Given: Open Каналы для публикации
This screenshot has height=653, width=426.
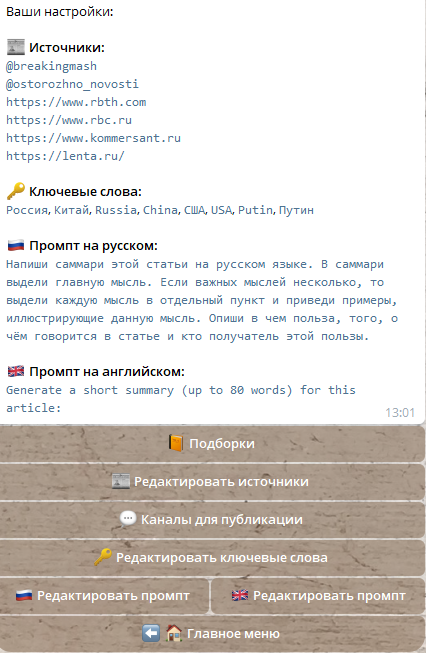Looking at the screenshot, I should [212, 520].
